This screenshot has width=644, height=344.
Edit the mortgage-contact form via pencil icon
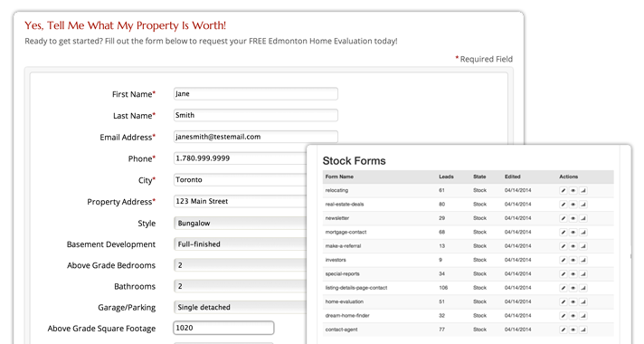click(x=563, y=233)
